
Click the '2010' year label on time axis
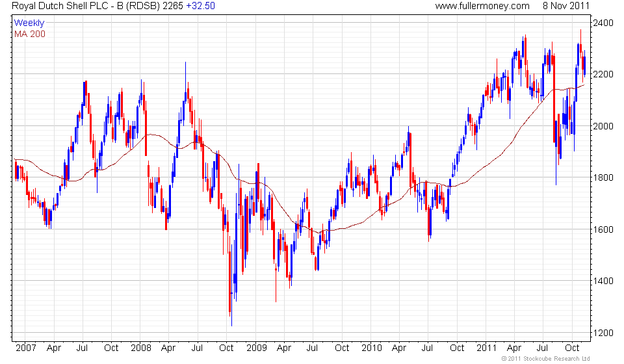(x=372, y=348)
